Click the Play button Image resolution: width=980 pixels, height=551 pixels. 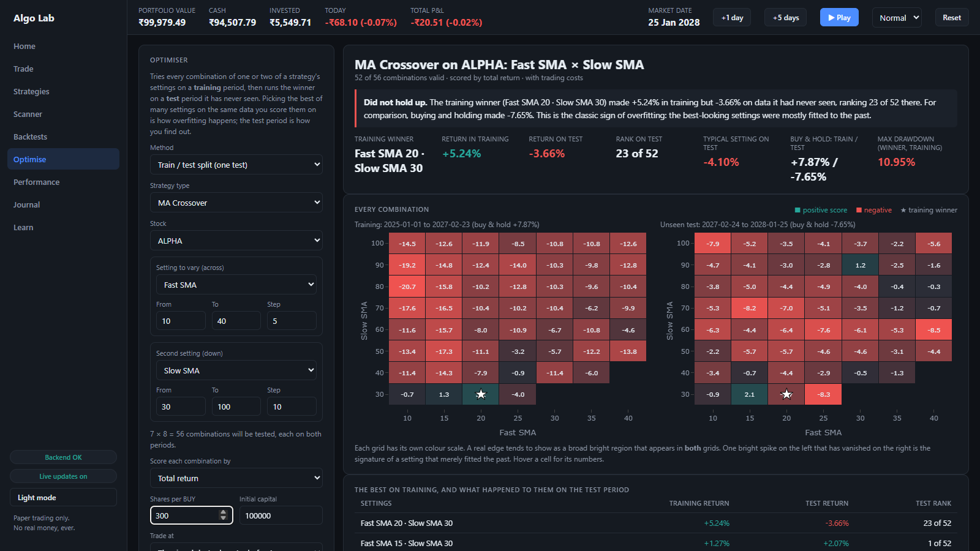coord(839,18)
